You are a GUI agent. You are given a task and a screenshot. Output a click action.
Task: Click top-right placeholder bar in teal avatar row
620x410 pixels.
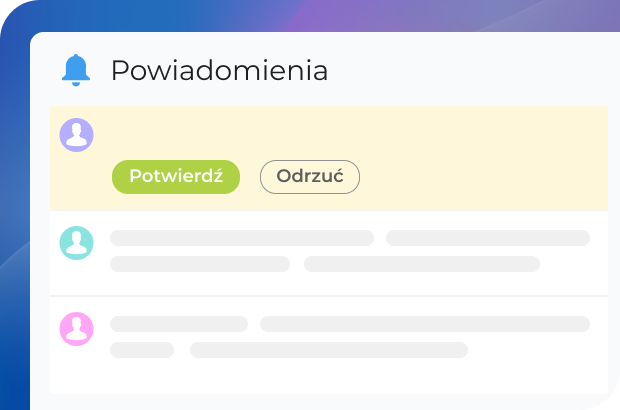pos(488,238)
